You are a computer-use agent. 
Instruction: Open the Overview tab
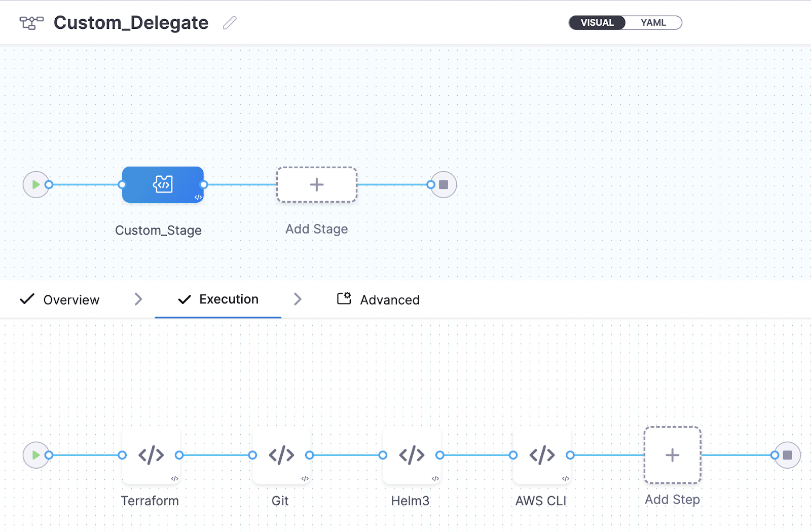pyautogui.click(x=59, y=299)
